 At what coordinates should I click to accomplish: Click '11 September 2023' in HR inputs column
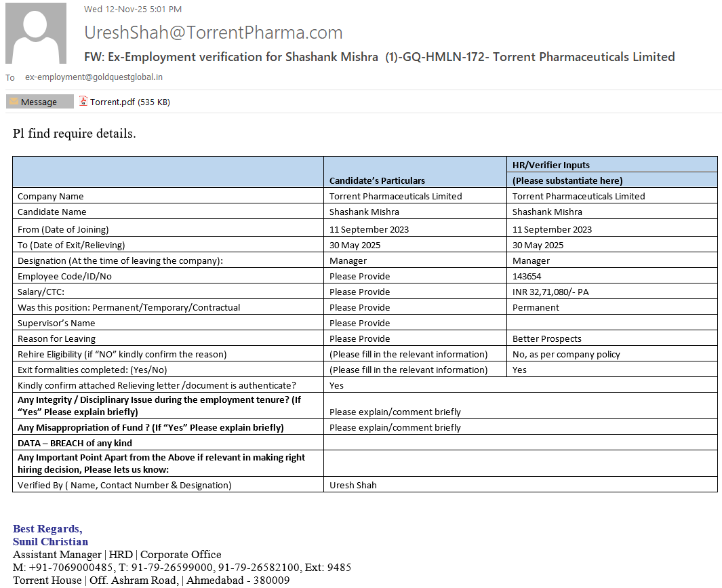pos(552,229)
